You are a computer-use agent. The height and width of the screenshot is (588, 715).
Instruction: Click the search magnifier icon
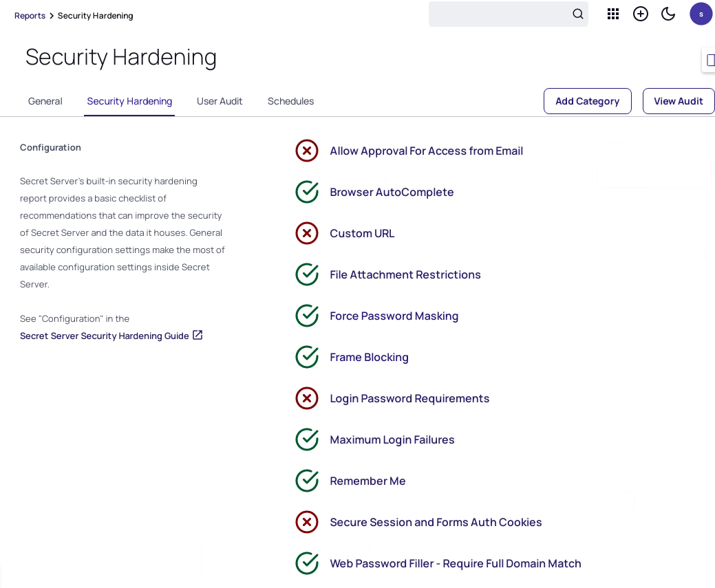point(578,14)
